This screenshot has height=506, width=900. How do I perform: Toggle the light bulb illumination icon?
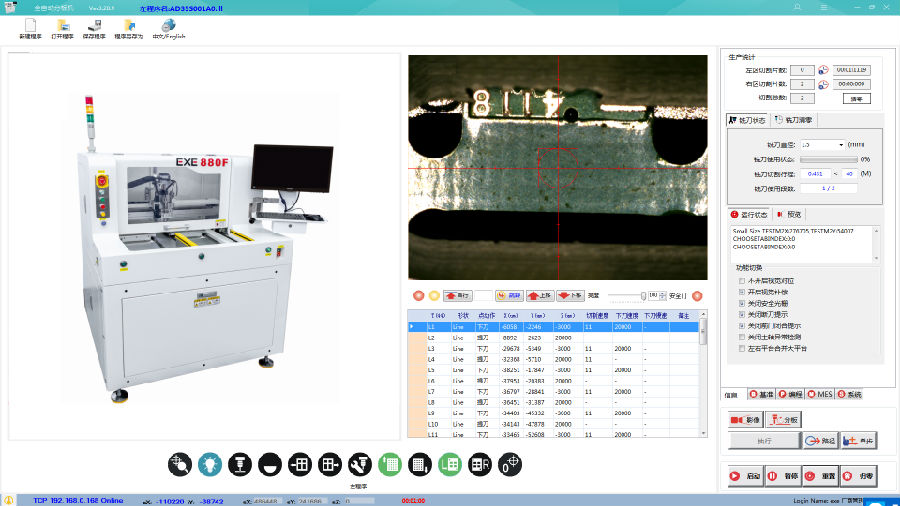coord(209,464)
